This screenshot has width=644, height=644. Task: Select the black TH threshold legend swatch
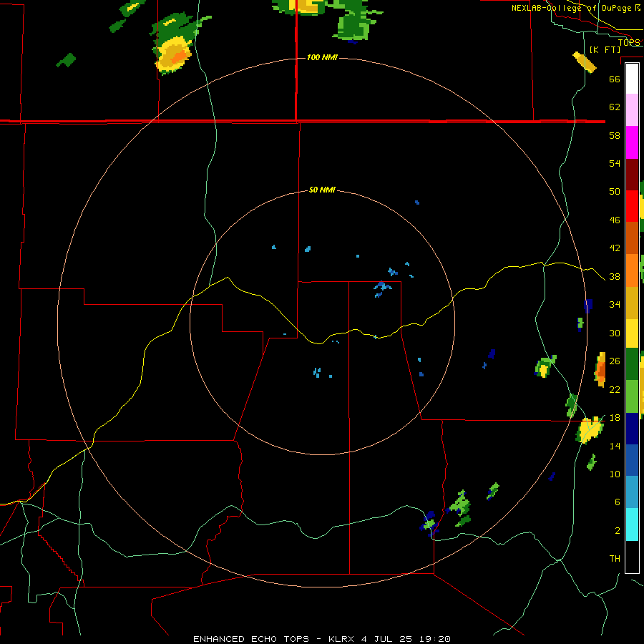click(x=632, y=557)
